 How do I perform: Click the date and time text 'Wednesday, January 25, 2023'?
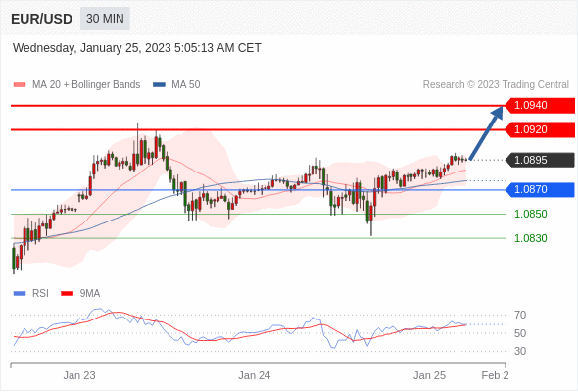[92, 48]
